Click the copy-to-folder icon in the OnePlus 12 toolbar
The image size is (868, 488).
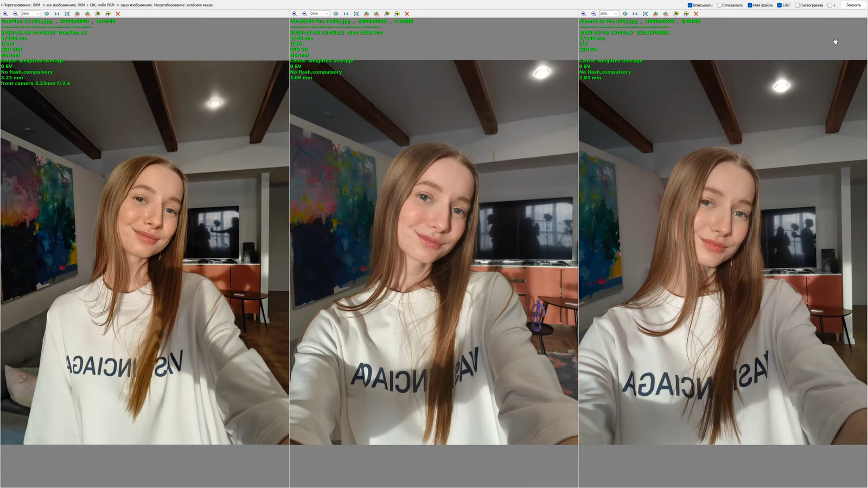(98, 14)
